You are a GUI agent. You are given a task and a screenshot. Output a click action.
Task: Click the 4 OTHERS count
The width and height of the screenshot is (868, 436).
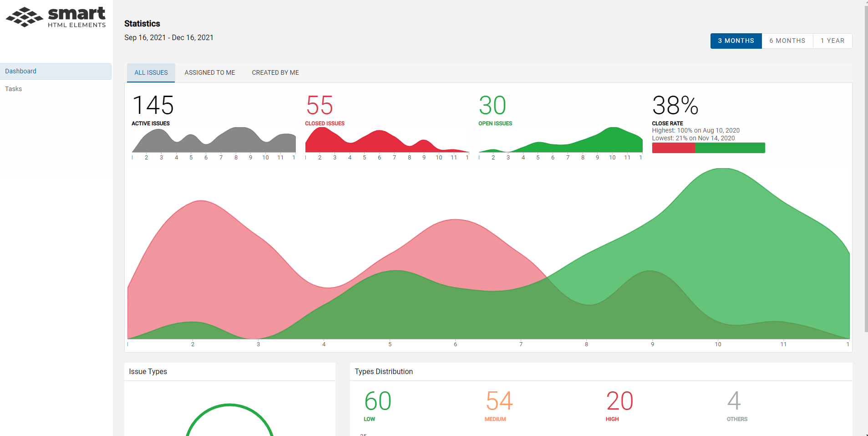(734, 401)
